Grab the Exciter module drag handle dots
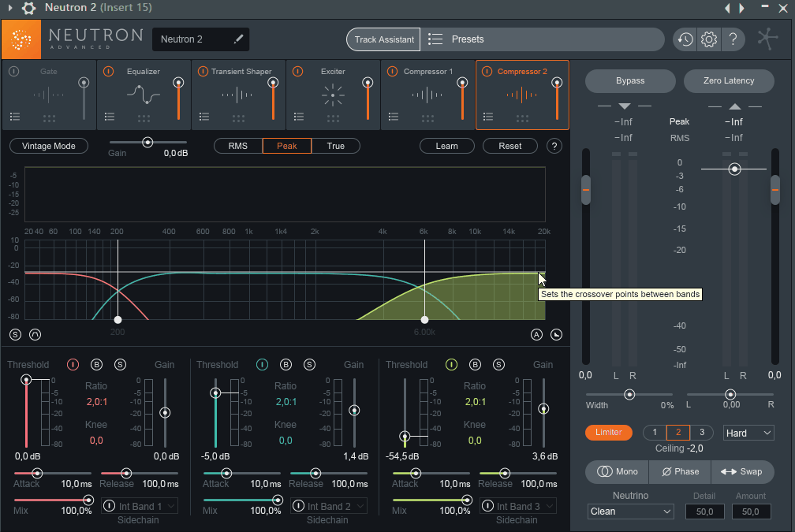Viewport: 795px width, 532px height. [x=333, y=118]
